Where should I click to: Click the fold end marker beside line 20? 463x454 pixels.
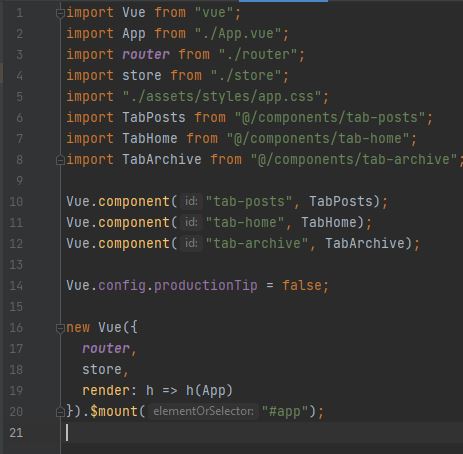click(60, 412)
